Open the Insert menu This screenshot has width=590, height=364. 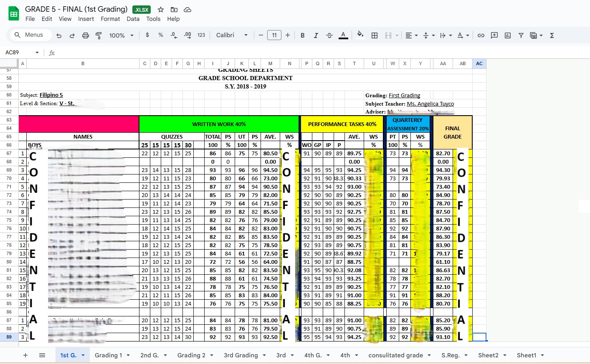click(x=86, y=19)
